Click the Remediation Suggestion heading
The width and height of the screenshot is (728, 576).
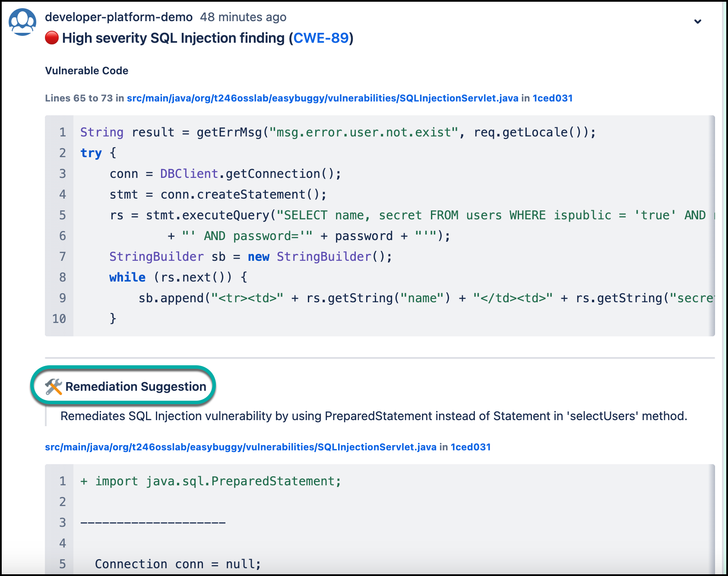click(136, 386)
